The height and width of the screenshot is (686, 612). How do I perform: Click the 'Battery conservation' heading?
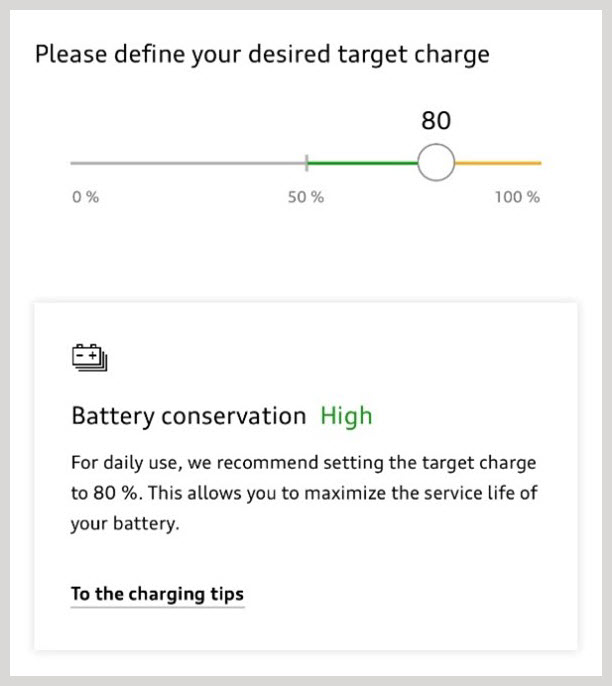click(x=189, y=416)
